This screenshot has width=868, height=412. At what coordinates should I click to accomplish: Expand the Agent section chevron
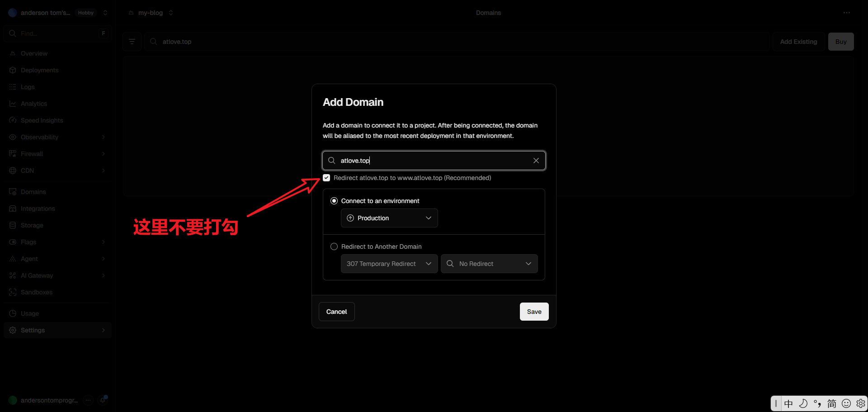(x=104, y=259)
